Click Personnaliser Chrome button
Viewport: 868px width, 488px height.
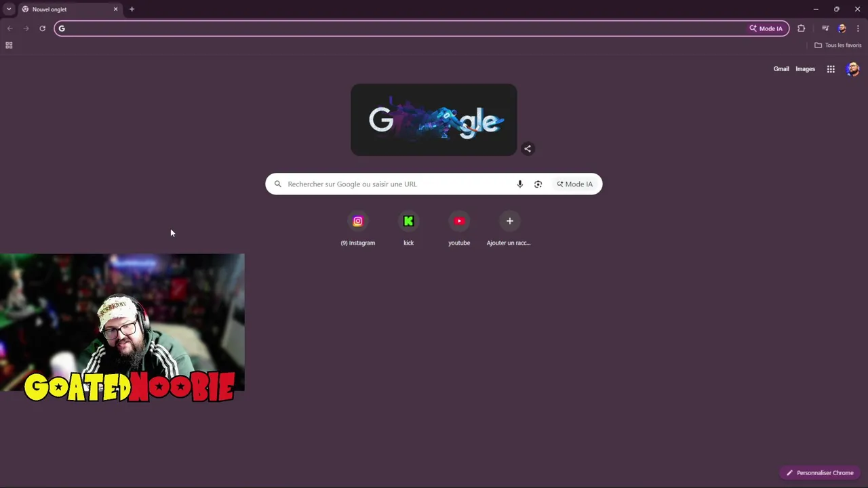click(x=820, y=472)
